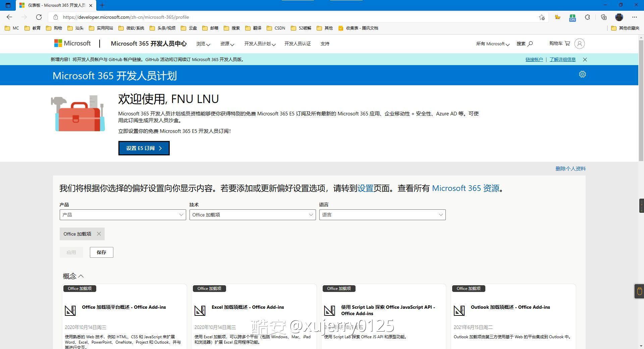Expand the 产品 dropdown
This screenshot has width=644, height=349.
coord(123,215)
